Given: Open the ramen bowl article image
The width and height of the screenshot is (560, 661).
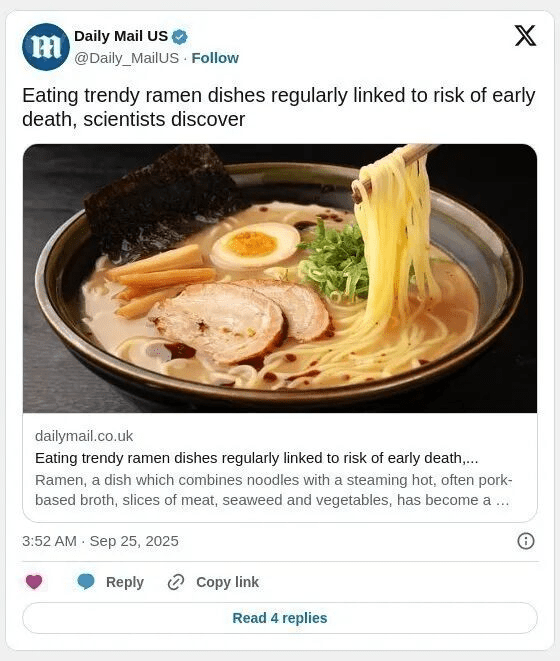Looking at the screenshot, I should (280, 278).
